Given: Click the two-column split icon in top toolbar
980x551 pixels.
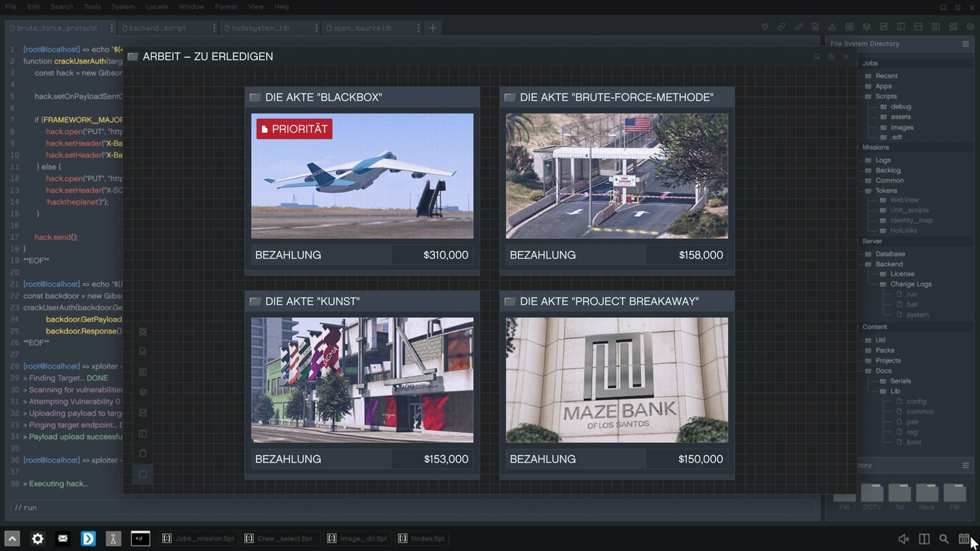Looking at the screenshot, I should coord(901,27).
